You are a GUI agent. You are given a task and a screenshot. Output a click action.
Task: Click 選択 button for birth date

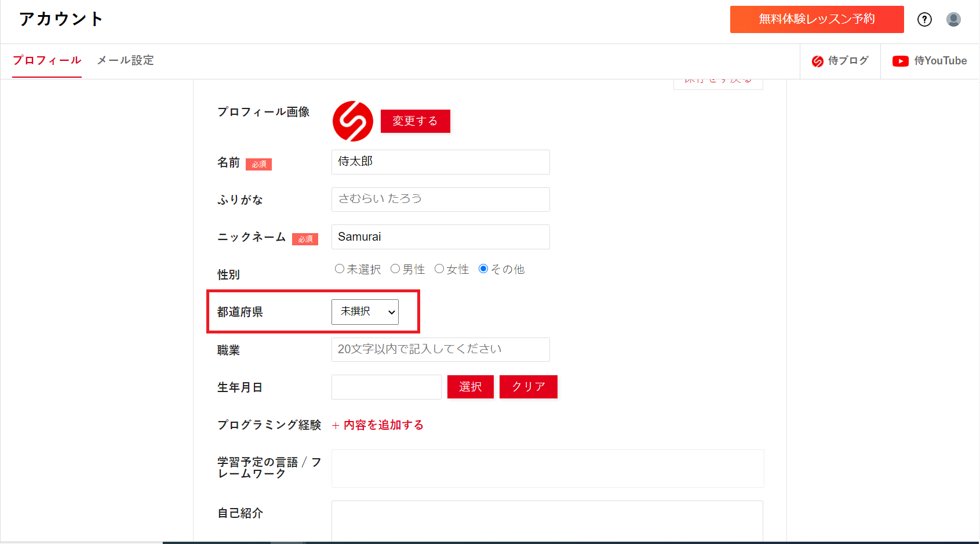pyautogui.click(x=470, y=387)
